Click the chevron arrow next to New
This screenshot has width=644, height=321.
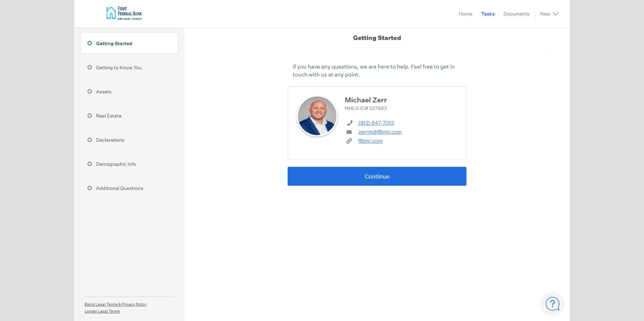tap(555, 14)
